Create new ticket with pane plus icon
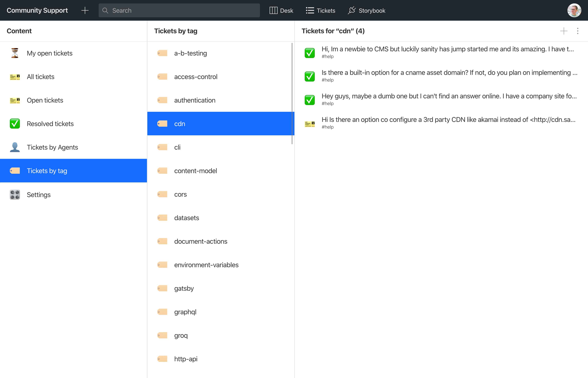Image resolution: width=588 pixels, height=378 pixels. point(564,31)
